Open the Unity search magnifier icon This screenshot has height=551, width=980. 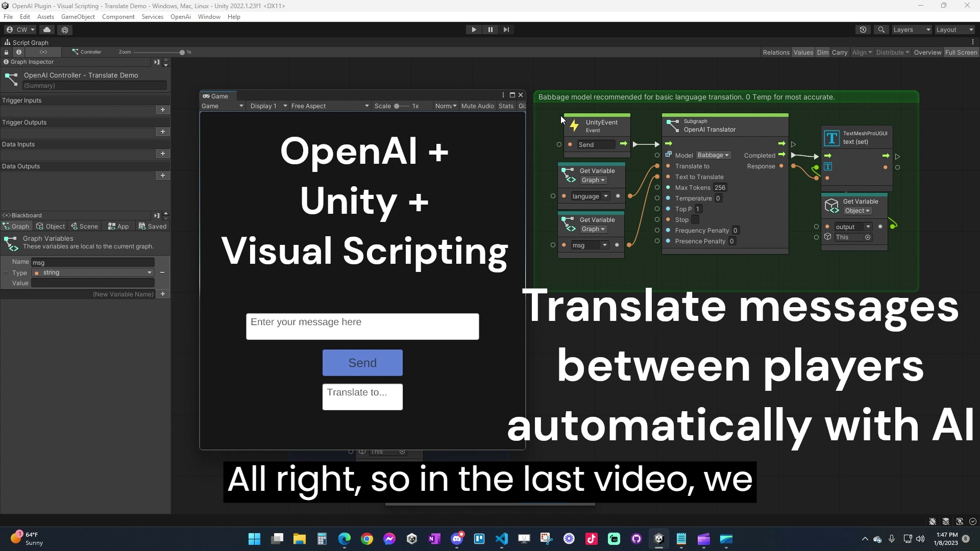[881, 30]
